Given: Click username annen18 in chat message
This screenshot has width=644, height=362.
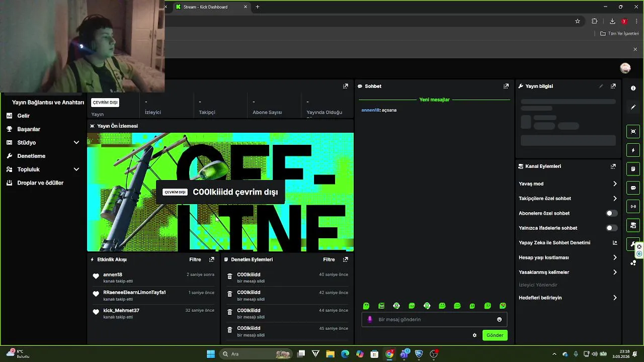Looking at the screenshot, I should (x=370, y=110).
